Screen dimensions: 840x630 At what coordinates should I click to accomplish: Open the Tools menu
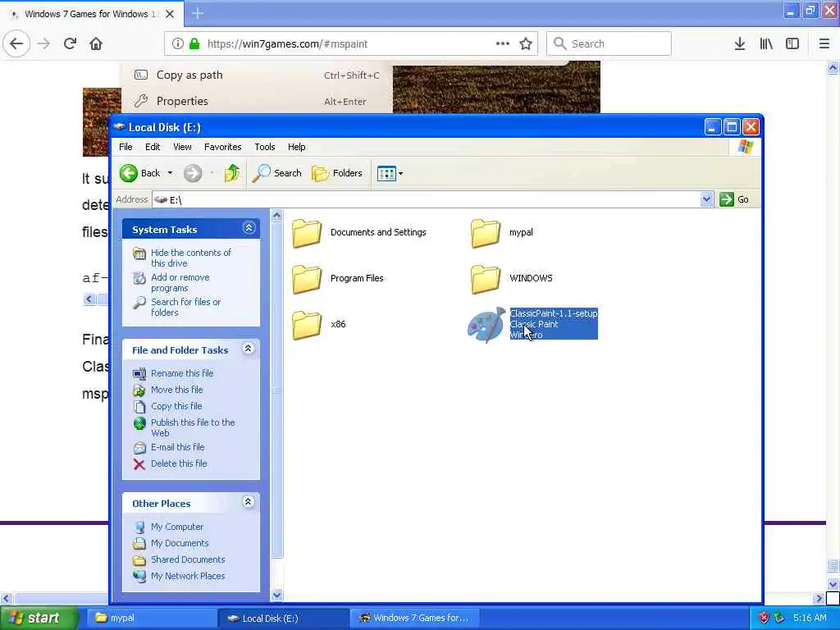point(265,147)
